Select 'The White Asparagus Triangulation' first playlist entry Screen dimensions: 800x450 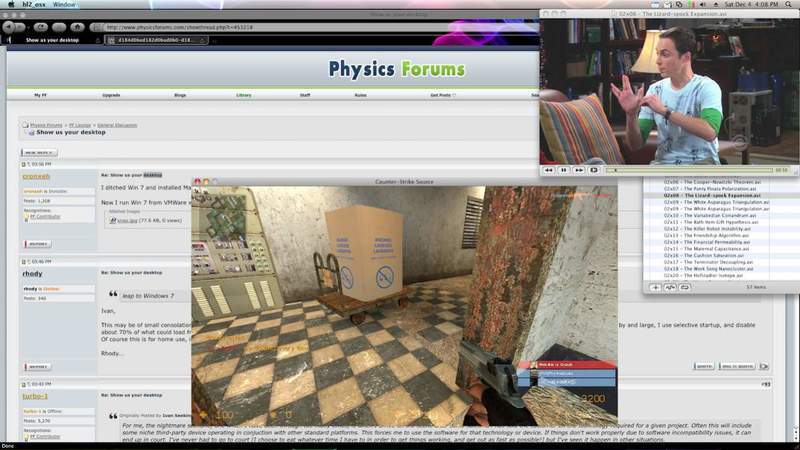pos(716,202)
